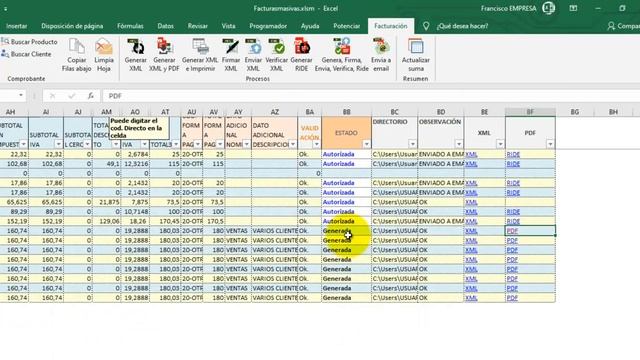Open the Revisar tab
The image size is (640, 360).
[x=198, y=26]
